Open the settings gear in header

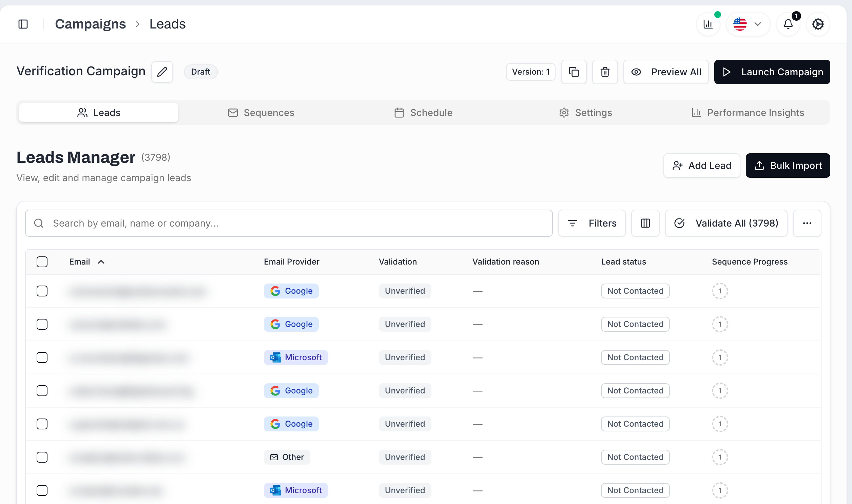pyautogui.click(x=818, y=24)
